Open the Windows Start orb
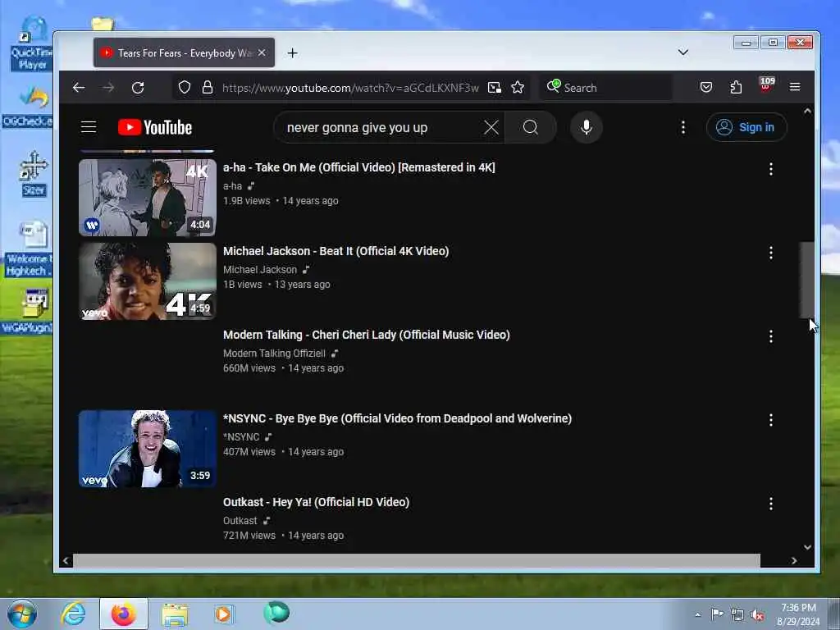The image size is (840, 630). (x=22, y=614)
